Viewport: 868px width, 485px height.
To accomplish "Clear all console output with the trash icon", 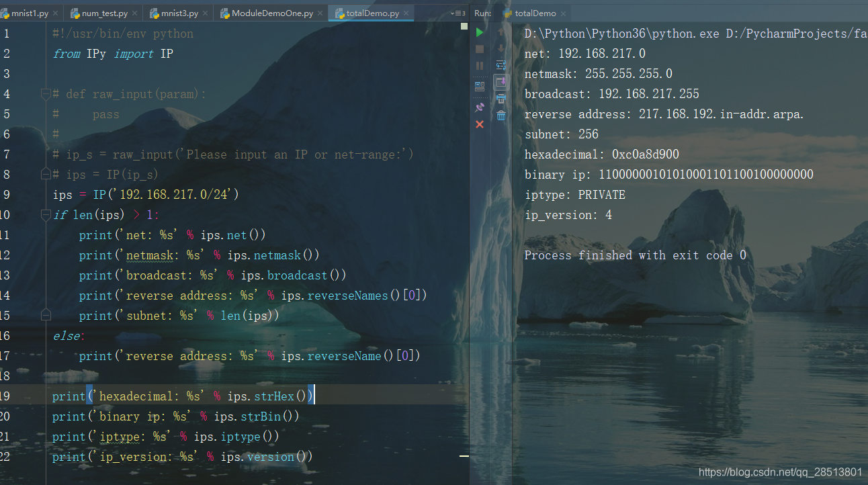I will [501, 115].
